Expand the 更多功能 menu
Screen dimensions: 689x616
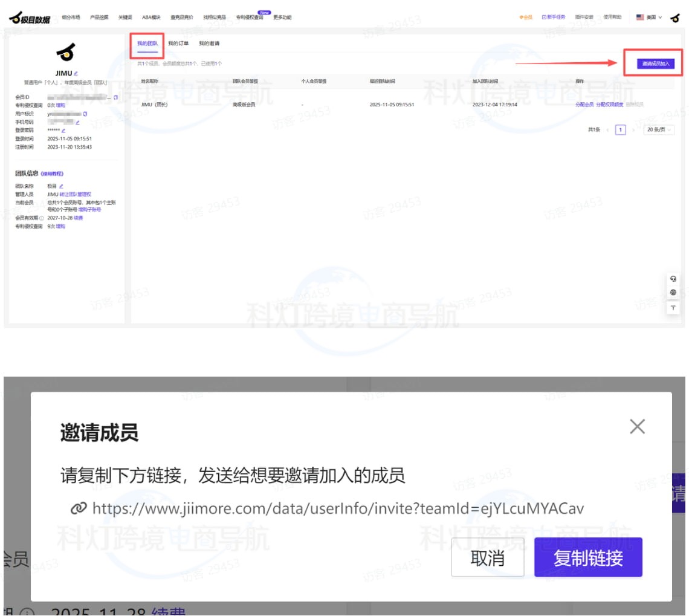coord(283,18)
